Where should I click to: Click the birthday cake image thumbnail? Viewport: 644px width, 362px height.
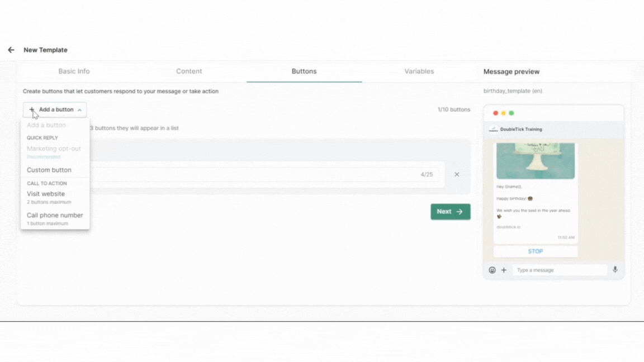[x=535, y=160]
